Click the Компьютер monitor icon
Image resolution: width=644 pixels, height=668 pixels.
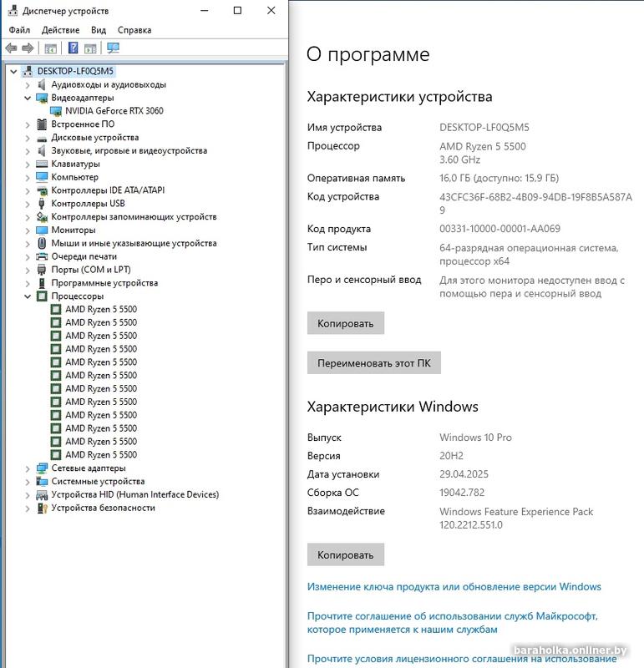(42, 177)
